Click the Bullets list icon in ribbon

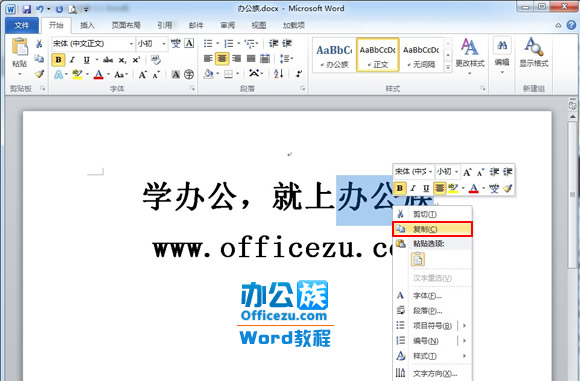click(208, 44)
